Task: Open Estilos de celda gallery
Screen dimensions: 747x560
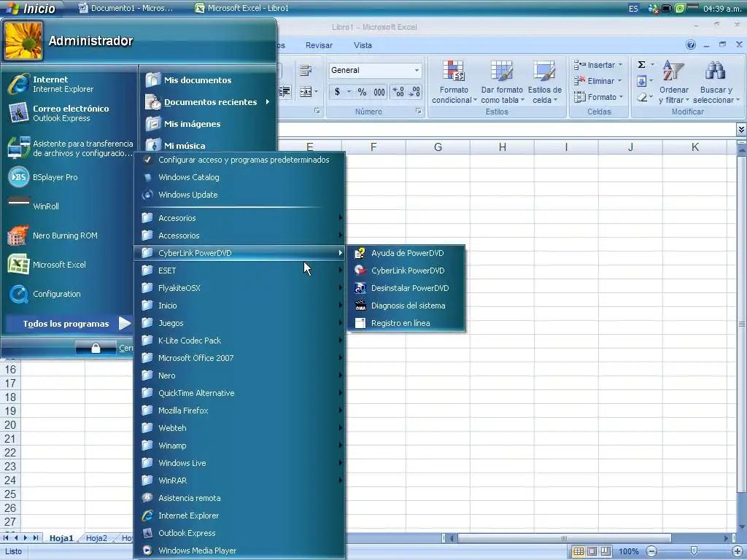Action: (x=544, y=82)
